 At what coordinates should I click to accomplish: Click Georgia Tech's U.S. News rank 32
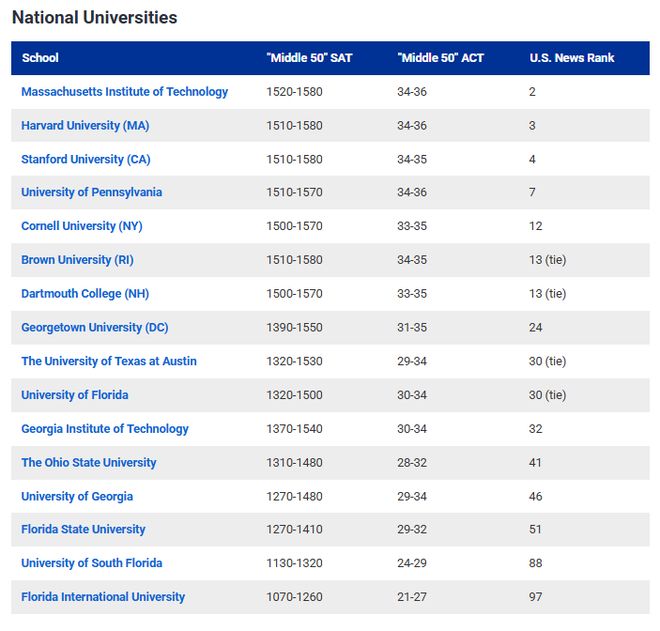pos(536,429)
